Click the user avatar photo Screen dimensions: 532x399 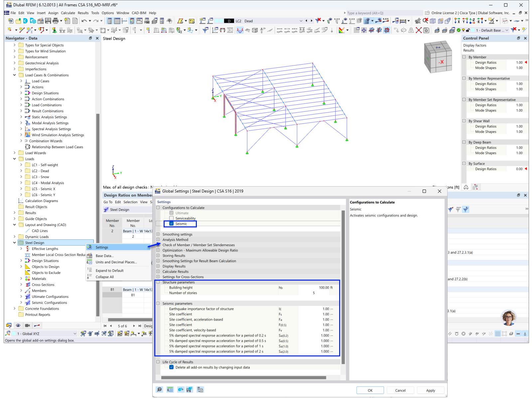coord(509,318)
